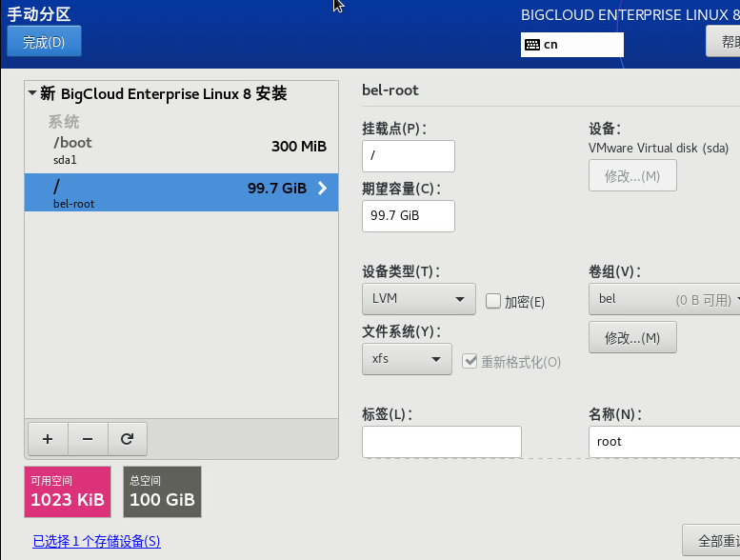Screen dimensions: 740x560
Task: Click the 挂载点(P) mount point input field
Action: point(409,155)
